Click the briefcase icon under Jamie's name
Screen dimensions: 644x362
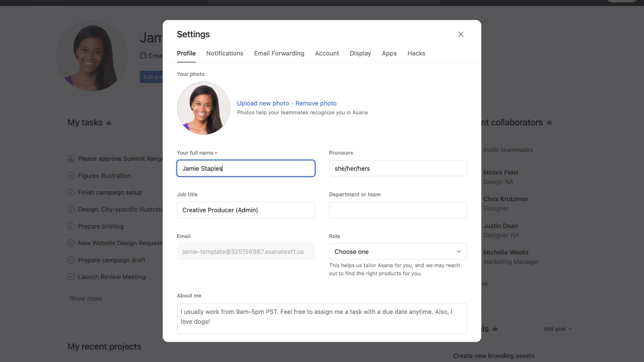(x=144, y=55)
